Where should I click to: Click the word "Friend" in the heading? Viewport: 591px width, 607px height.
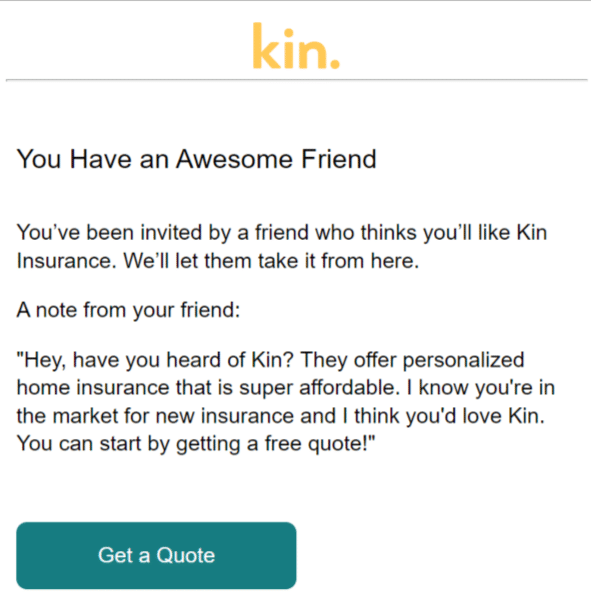[x=339, y=159]
